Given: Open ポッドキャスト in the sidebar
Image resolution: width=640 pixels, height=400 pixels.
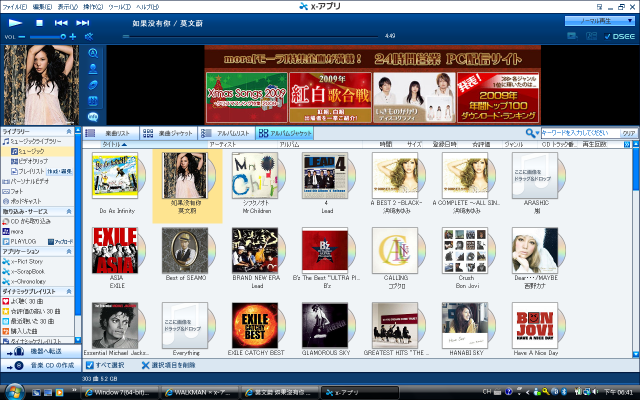Looking at the screenshot, I should tap(22, 201).
